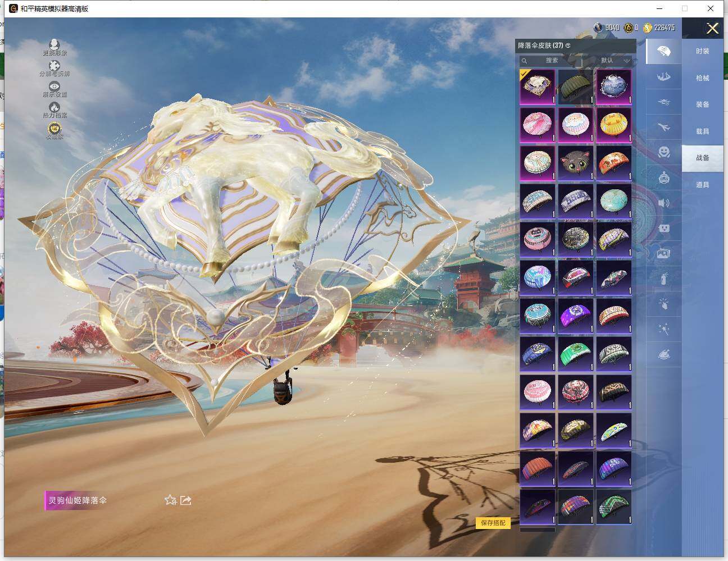Image resolution: width=728 pixels, height=561 pixels.
Task: Select the picture gallery category icon
Action: [x=663, y=254]
